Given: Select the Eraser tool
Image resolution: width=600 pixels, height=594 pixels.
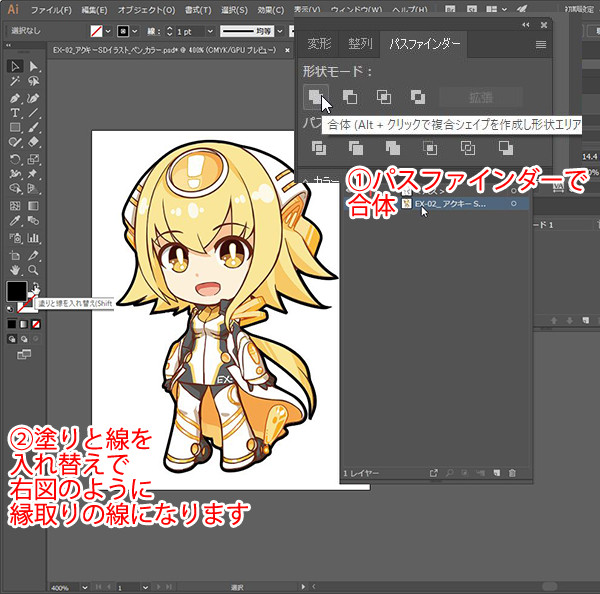Looking at the screenshot, I should (33, 142).
